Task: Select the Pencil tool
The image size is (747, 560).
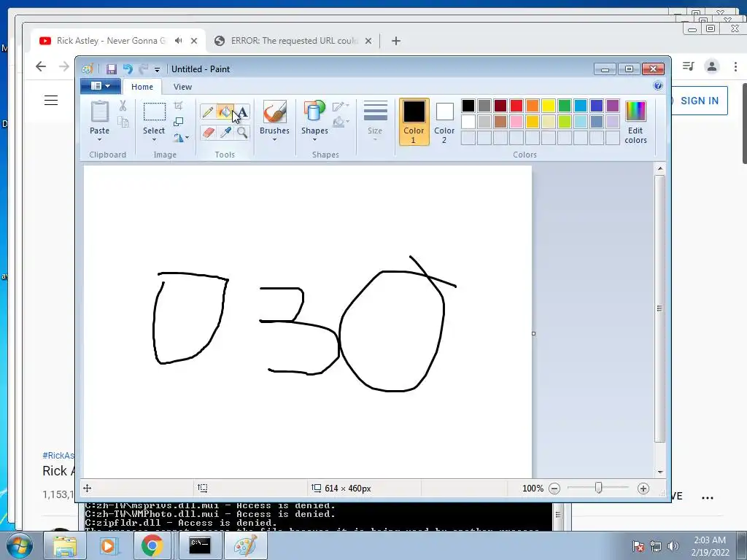Action: coord(208,112)
